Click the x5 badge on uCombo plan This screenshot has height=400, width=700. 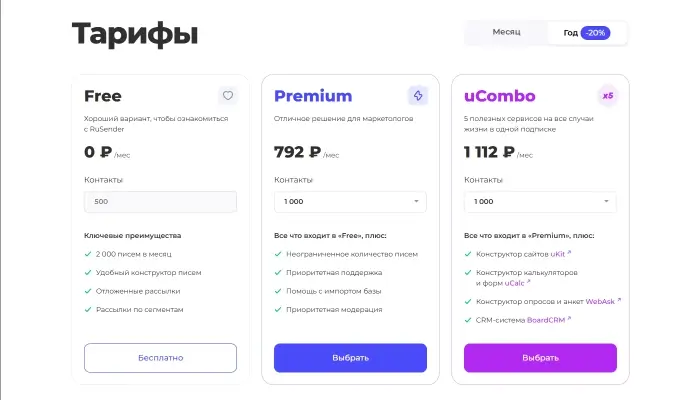pyautogui.click(x=607, y=96)
